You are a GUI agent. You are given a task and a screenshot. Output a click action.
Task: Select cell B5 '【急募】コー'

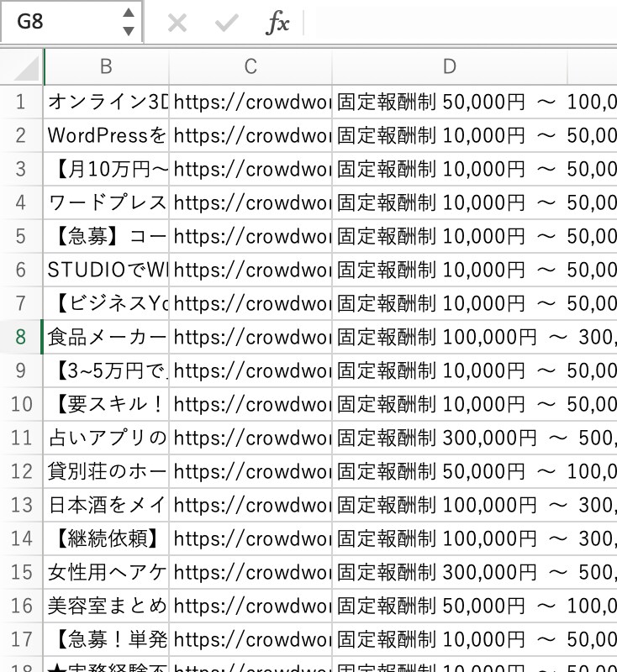tap(106, 236)
